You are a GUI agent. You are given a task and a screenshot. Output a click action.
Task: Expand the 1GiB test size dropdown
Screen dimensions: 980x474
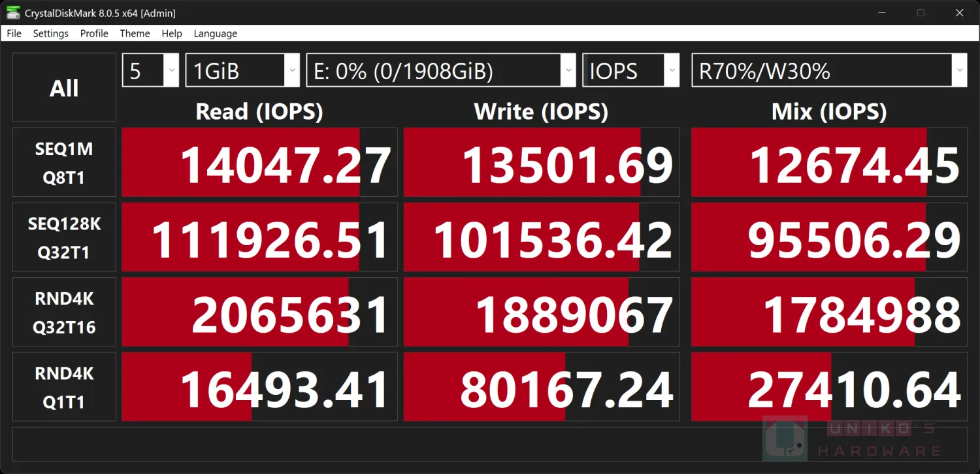click(243, 71)
